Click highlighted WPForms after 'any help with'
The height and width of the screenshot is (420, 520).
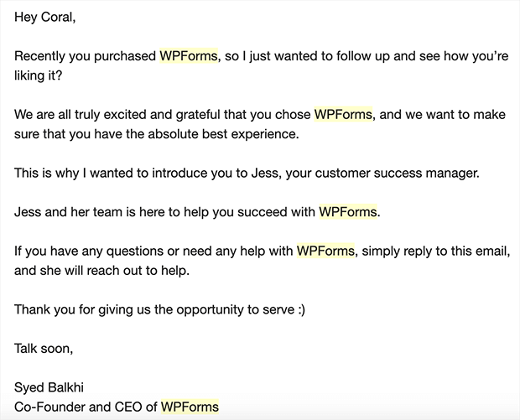point(325,251)
